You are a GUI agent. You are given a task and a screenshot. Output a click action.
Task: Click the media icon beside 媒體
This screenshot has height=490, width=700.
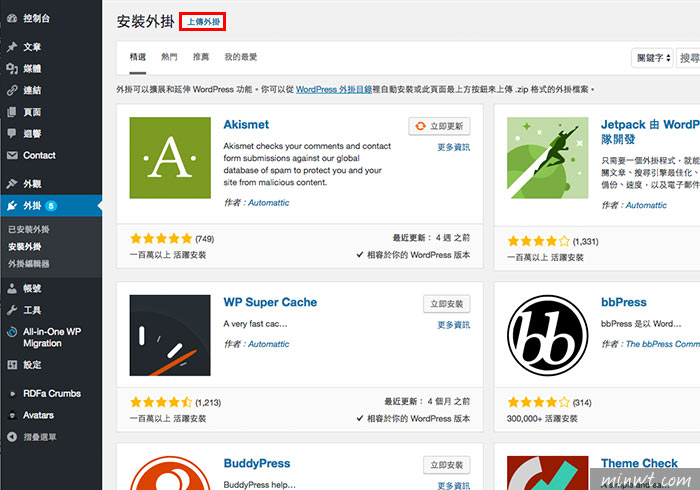[12, 68]
